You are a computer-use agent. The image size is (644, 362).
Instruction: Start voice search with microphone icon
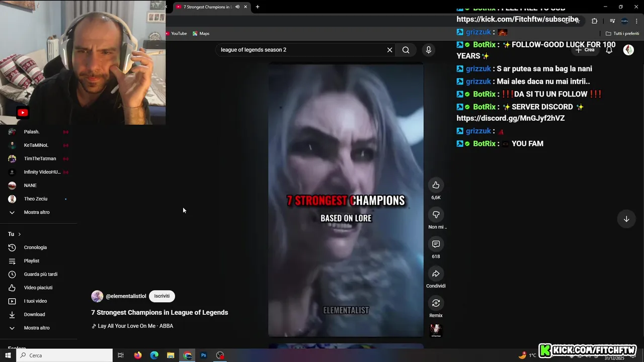point(428,50)
